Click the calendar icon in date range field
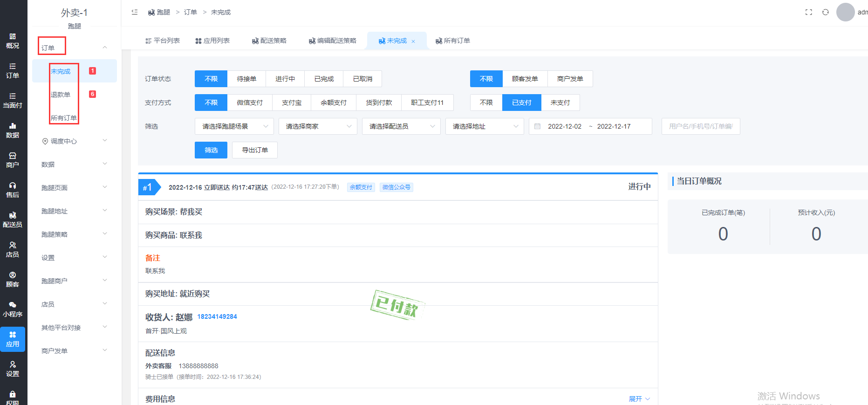 point(537,126)
